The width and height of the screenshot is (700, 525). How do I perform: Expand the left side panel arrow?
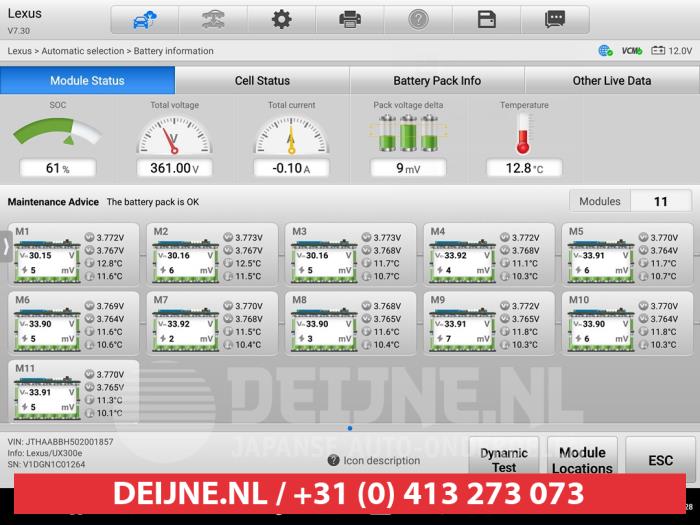pos(6,246)
